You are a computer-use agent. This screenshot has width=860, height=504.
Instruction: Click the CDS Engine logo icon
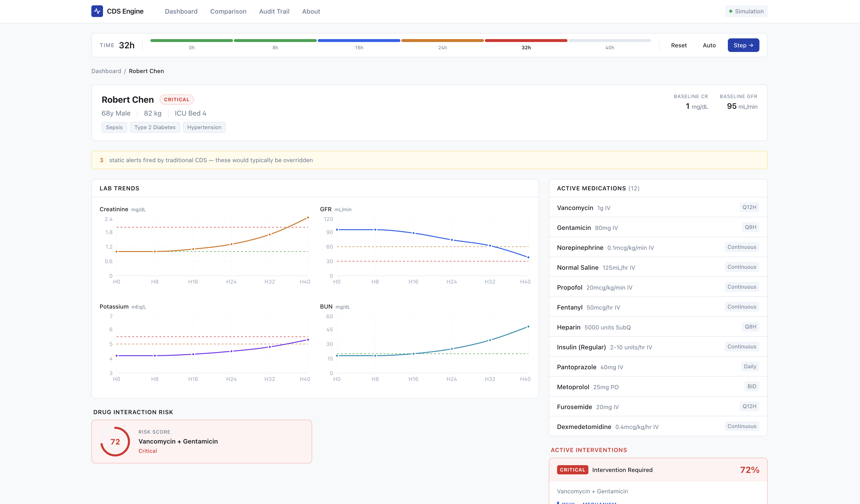pyautogui.click(x=97, y=11)
